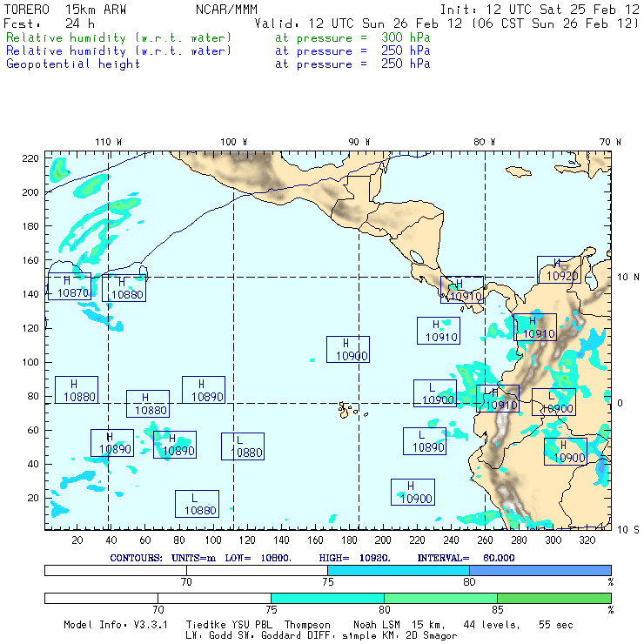Click the '10 S' latitude label
This screenshot has width=644, height=644.
pos(628,530)
